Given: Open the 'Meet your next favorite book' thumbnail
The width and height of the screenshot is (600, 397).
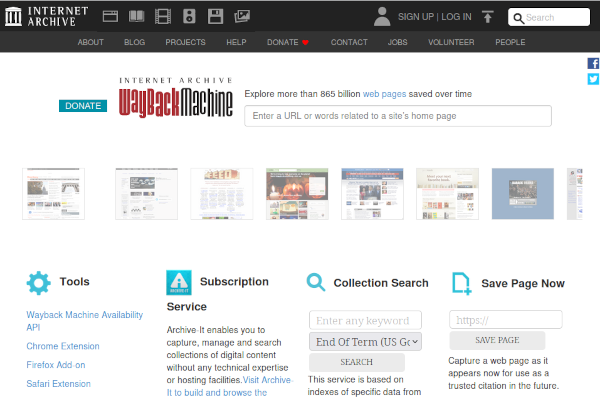Looking at the screenshot, I should tap(447, 194).
